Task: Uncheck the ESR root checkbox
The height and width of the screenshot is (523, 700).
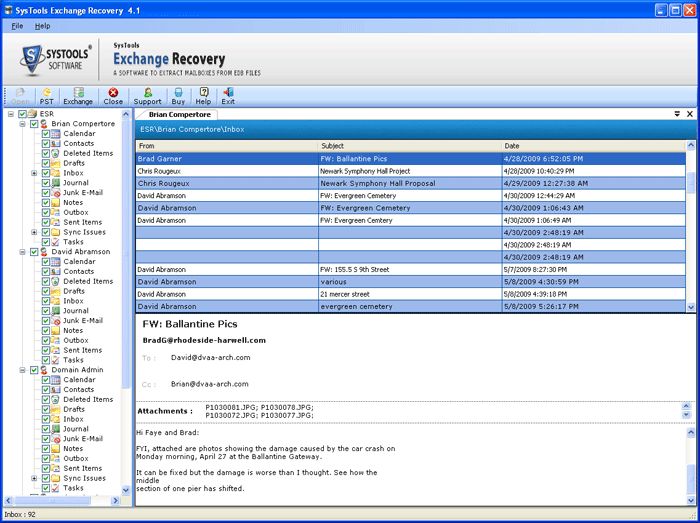Action: [22, 114]
